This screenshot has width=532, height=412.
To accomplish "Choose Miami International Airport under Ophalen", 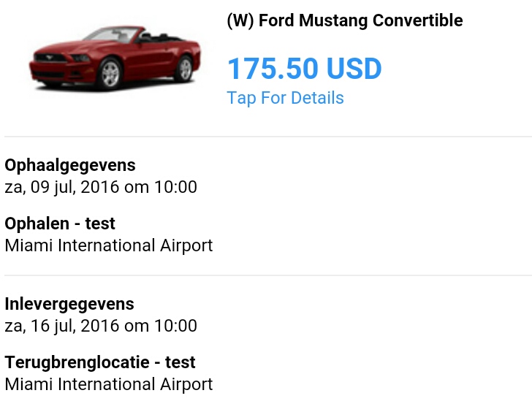I will pos(109,245).
